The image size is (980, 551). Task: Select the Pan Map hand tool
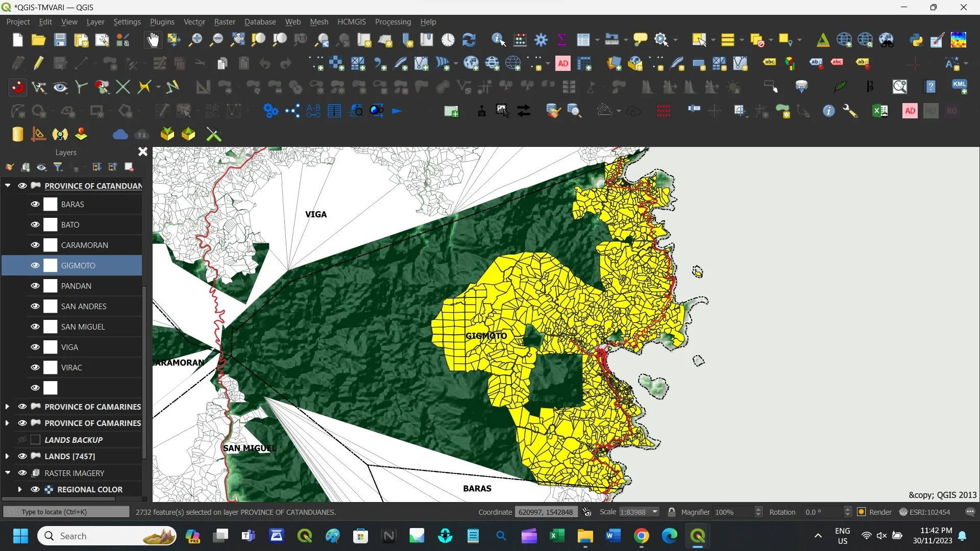[x=153, y=40]
